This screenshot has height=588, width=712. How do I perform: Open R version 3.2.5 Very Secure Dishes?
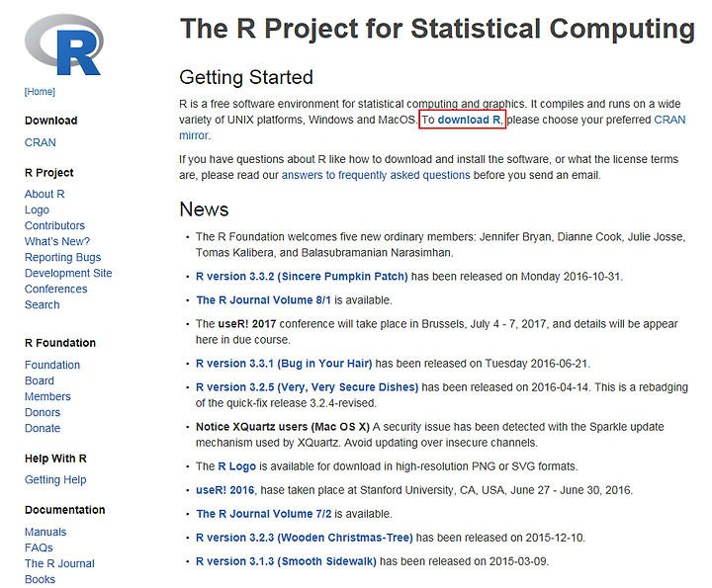pyautogui.click(x=307, y=387)
